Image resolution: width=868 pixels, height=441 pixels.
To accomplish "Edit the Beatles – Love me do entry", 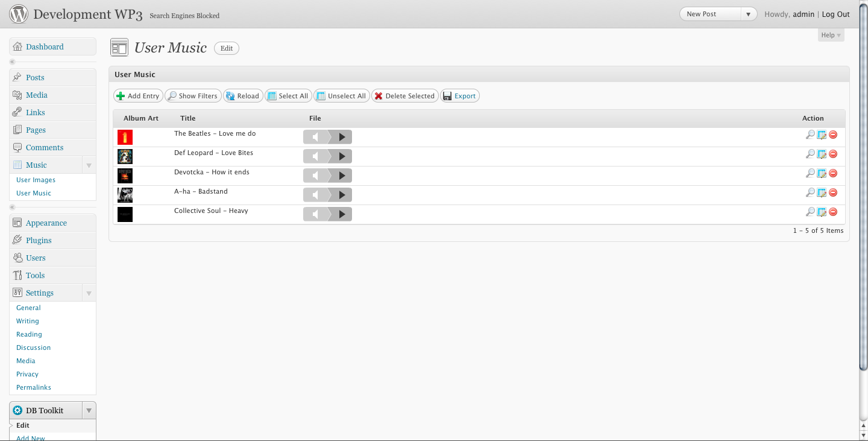I will coord(822,135).
